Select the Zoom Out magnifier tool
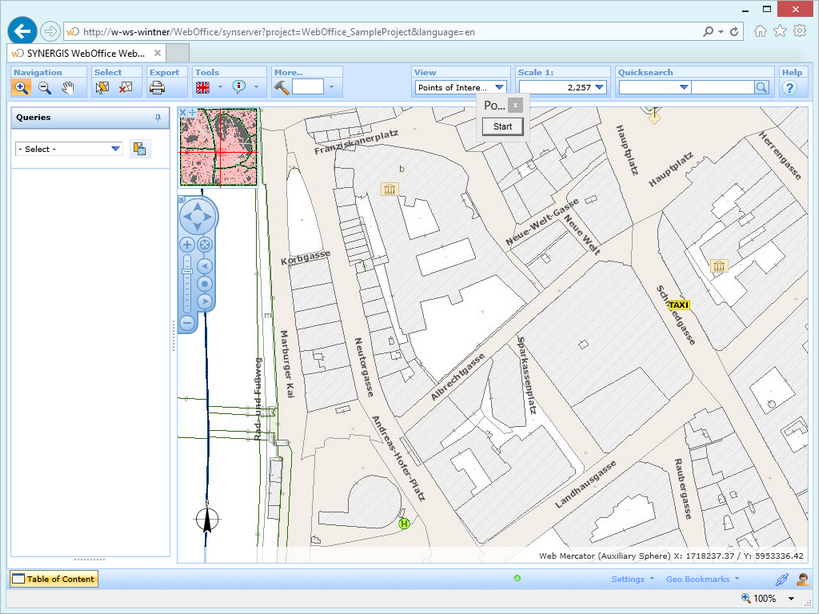 [45, 88]
